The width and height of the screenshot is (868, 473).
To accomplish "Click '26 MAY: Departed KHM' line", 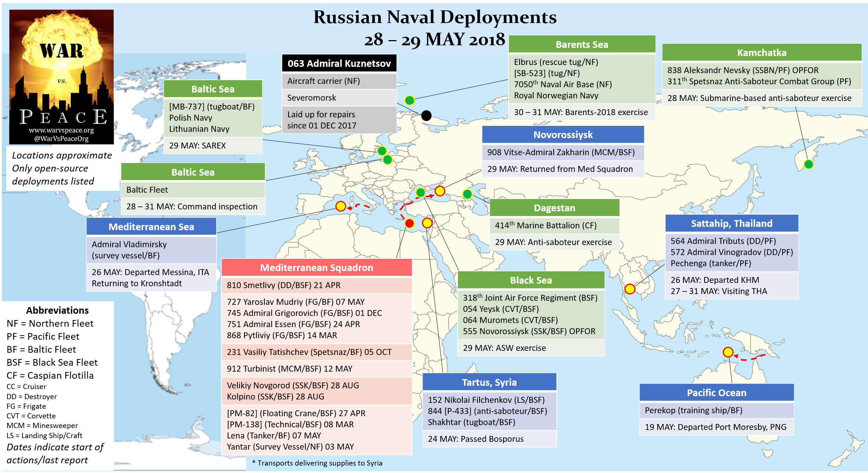I will (715, 280).
